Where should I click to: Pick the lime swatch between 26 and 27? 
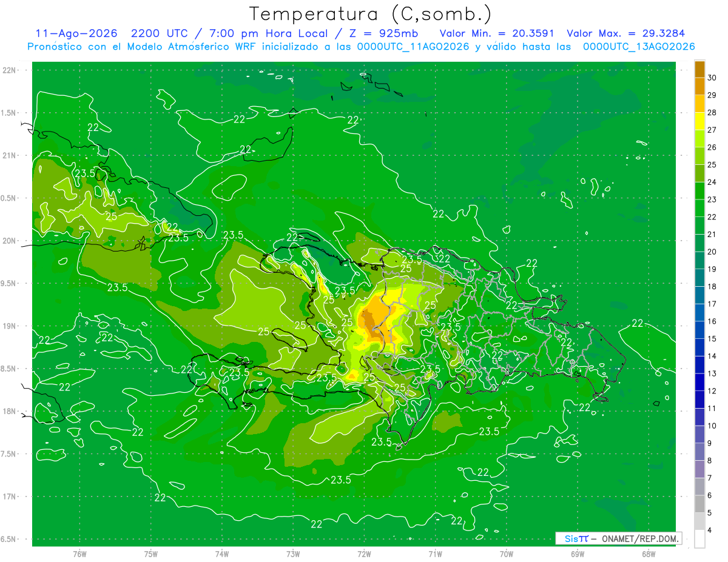pos(699,138)
